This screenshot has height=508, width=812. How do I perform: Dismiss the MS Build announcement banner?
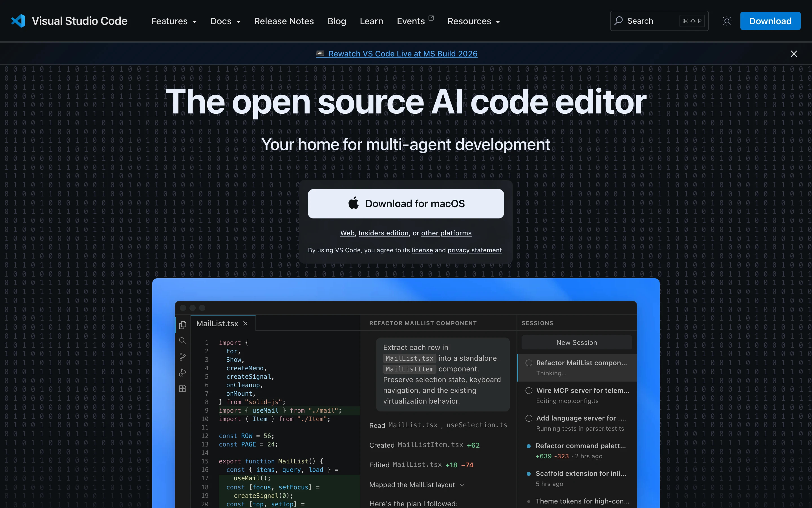click(794, 54)
